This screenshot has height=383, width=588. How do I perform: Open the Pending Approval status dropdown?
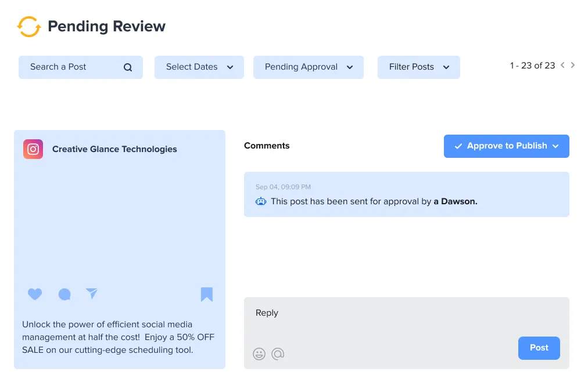click(x=309, y=67)
